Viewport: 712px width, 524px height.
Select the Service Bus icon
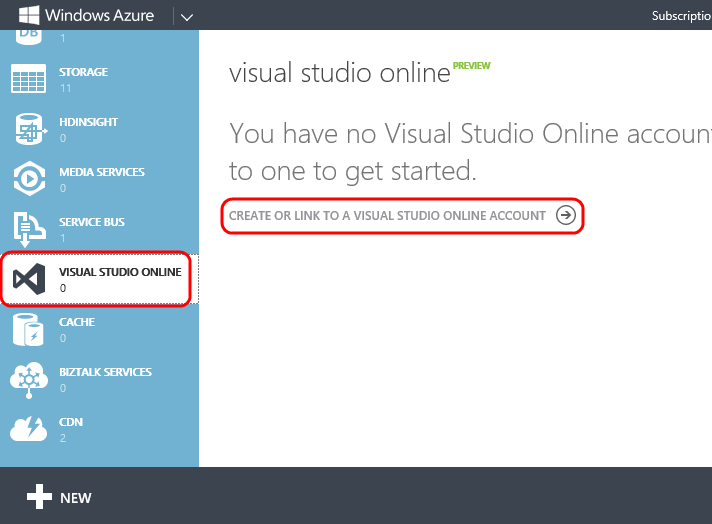click(29, 228)
